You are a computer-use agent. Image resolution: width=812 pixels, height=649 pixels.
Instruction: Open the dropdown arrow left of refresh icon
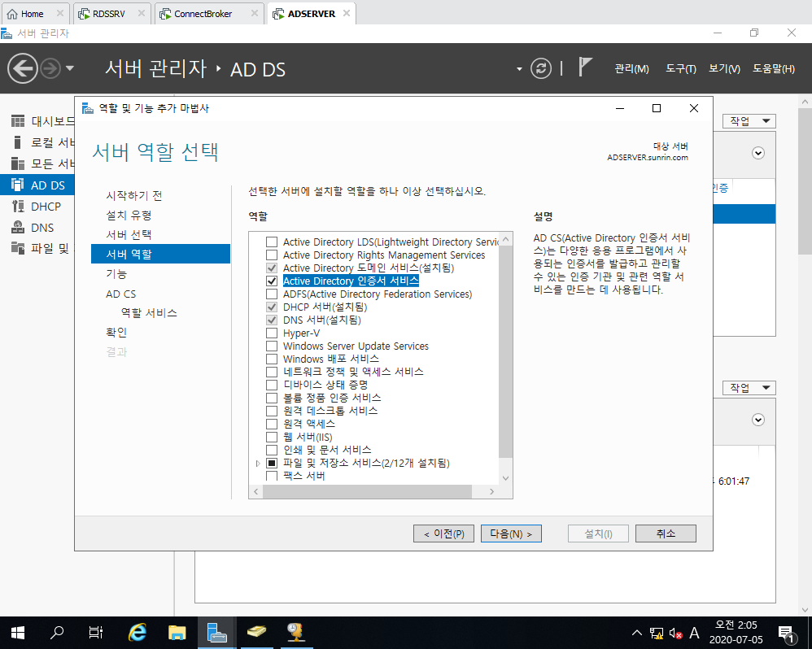519,69
